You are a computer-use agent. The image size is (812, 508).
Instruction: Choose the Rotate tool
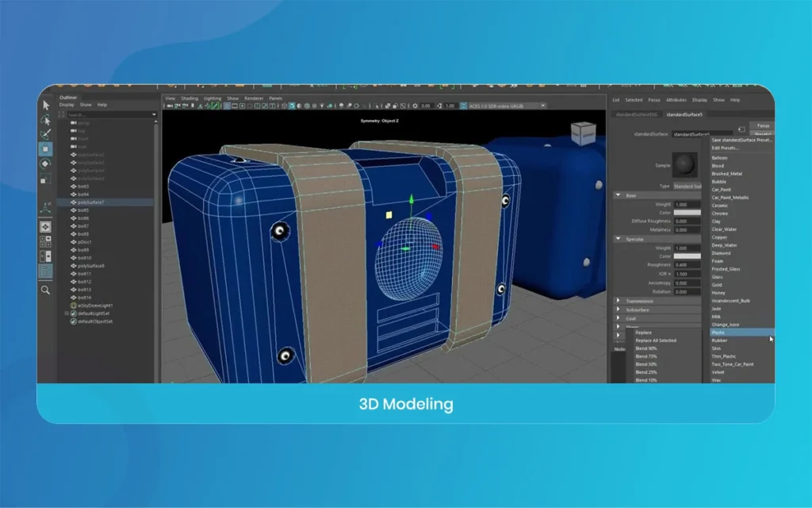click(45, 164)
